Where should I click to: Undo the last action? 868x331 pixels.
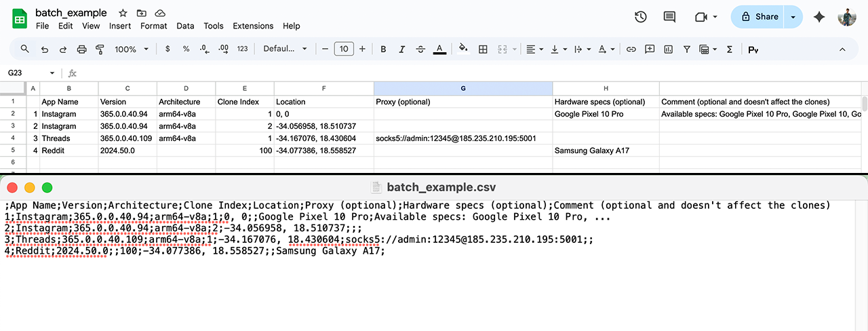(x=44, y=49)
